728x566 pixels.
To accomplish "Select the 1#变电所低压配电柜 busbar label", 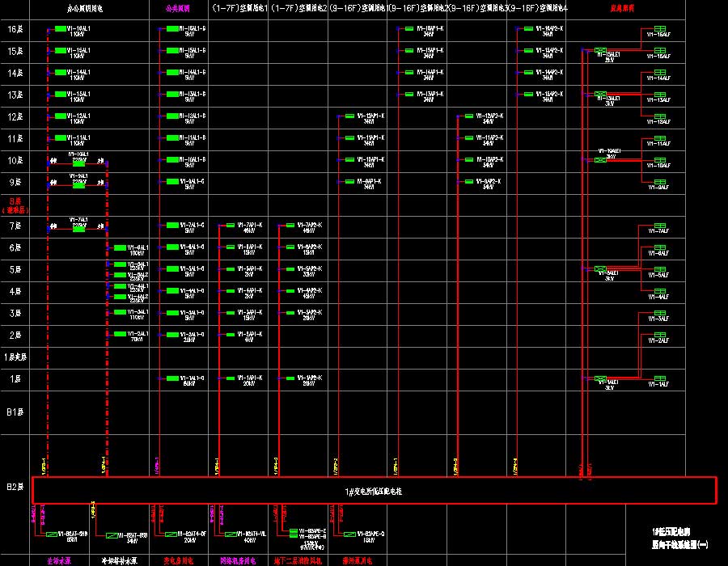I will point(373,492).
